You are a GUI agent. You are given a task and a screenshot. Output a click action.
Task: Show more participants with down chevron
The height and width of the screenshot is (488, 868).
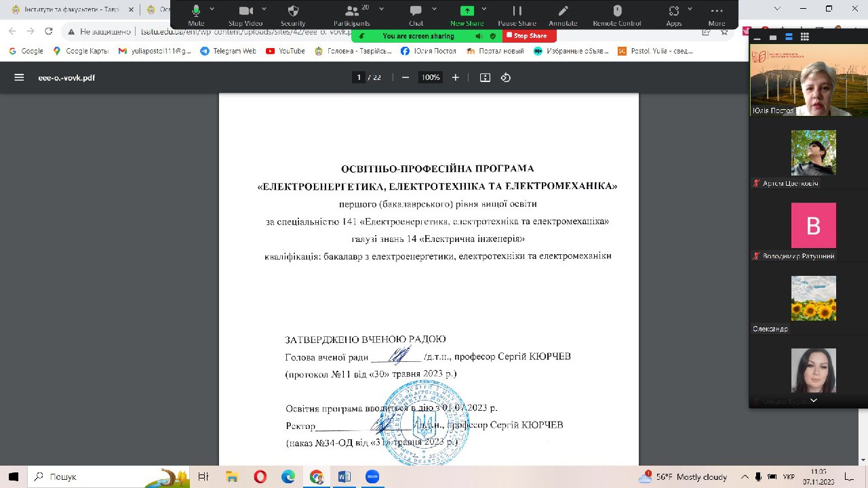[x=814, y=401]
